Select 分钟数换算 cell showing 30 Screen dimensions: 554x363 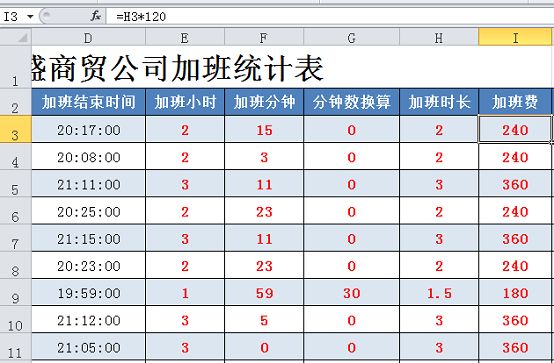351,293
